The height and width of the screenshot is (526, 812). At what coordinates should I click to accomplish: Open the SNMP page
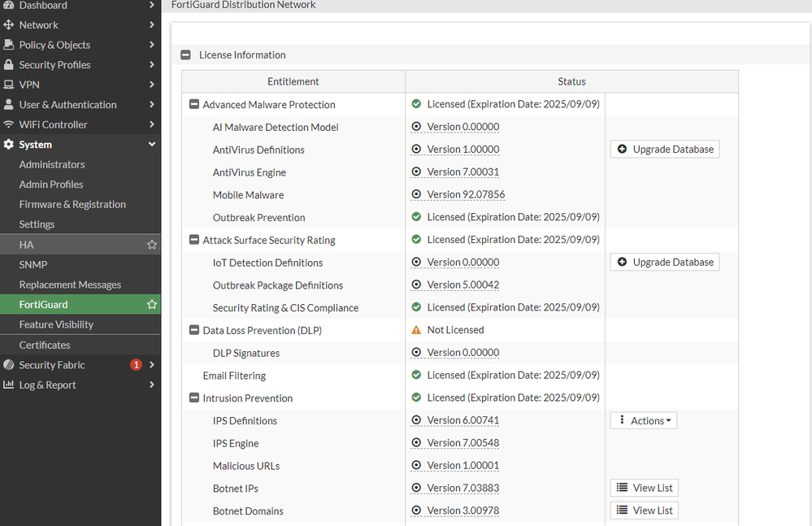tap(33, 264)
